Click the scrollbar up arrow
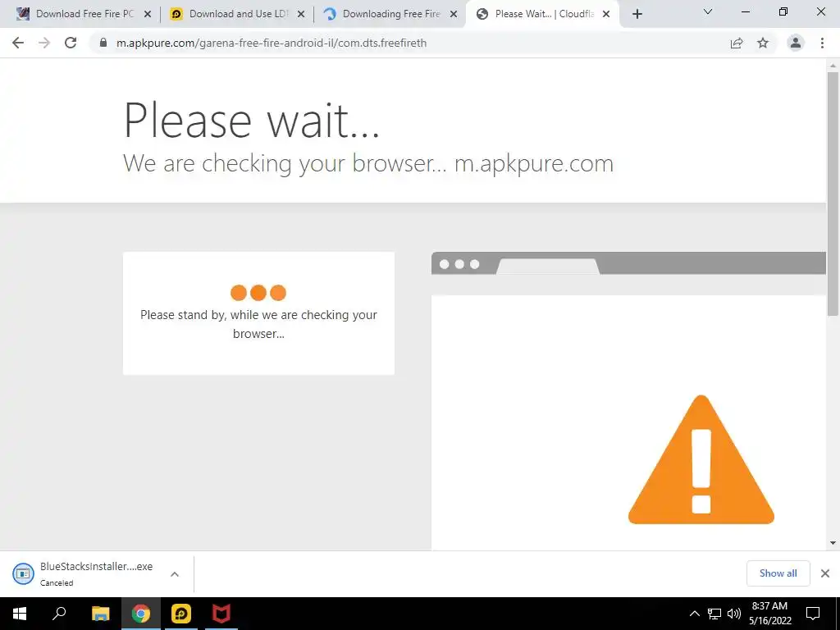This screenshot has width=840, height=630. [x=833, y=66]
